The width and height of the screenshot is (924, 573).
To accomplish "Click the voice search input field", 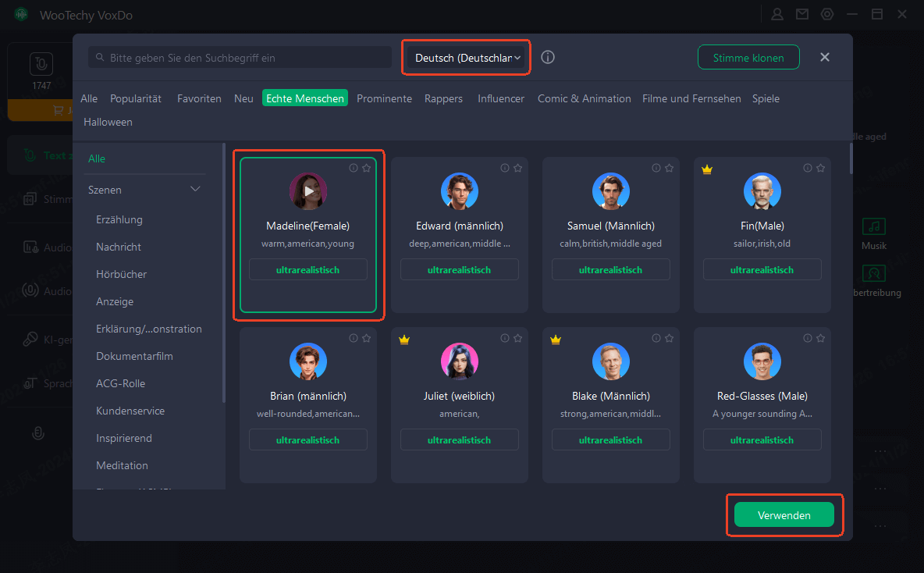I will pyautogui.click(x=242, y=58).
